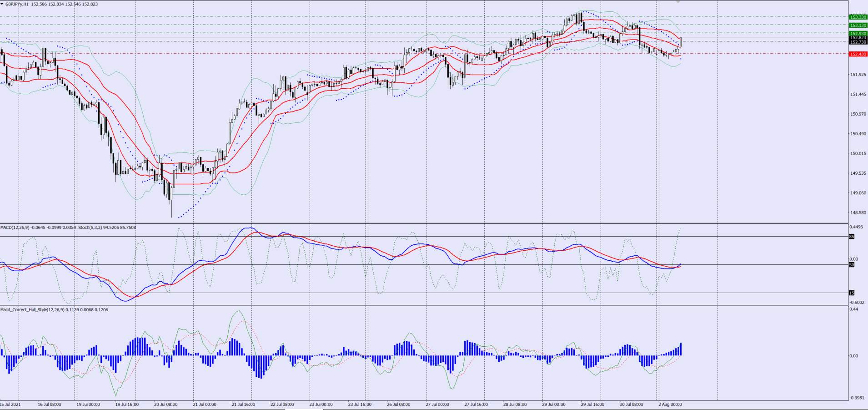Click the 0.4496 maximum on MACD scale
This screenshot has height=410, width=868.
coord(857,228)
